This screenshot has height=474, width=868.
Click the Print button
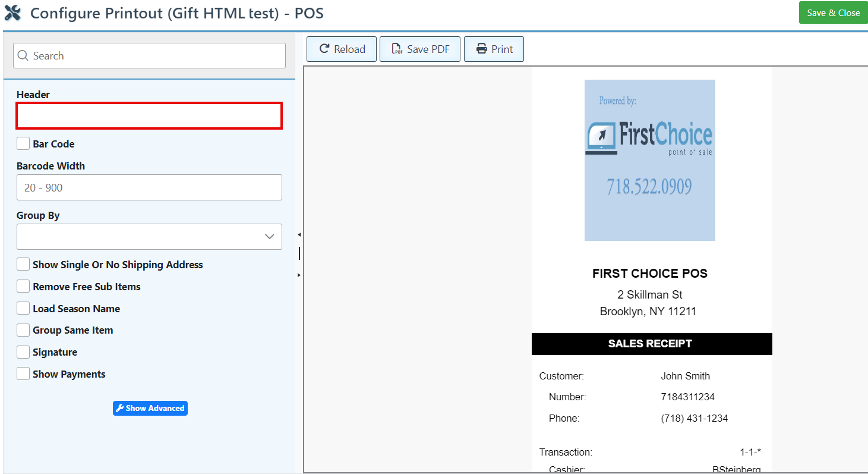[x=494, y=49]
